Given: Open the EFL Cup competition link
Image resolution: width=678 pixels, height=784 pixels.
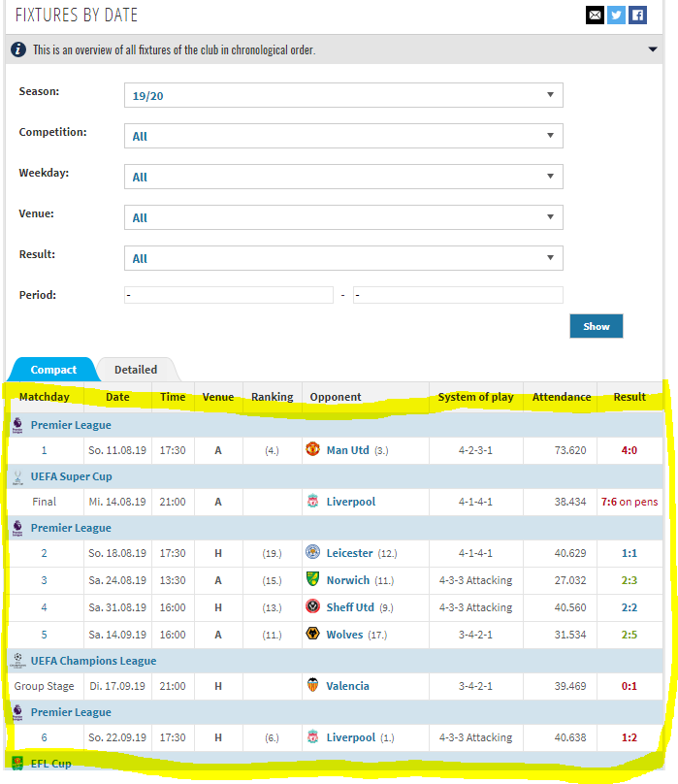Looking at the screenshot, I should [51, 764].
